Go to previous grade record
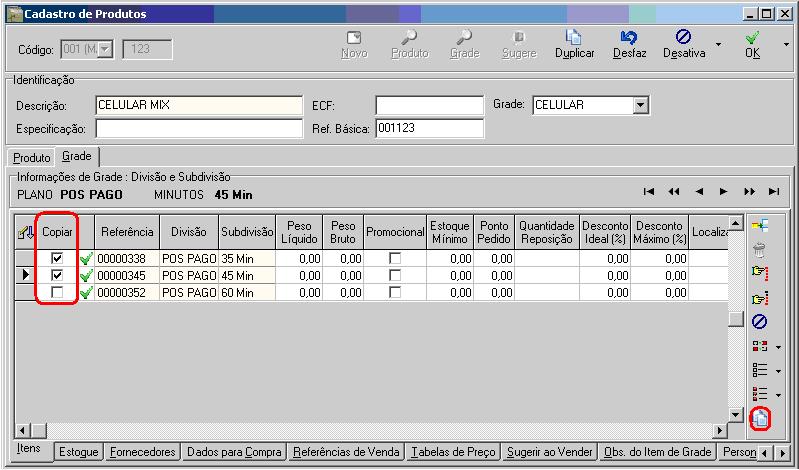 699,192
